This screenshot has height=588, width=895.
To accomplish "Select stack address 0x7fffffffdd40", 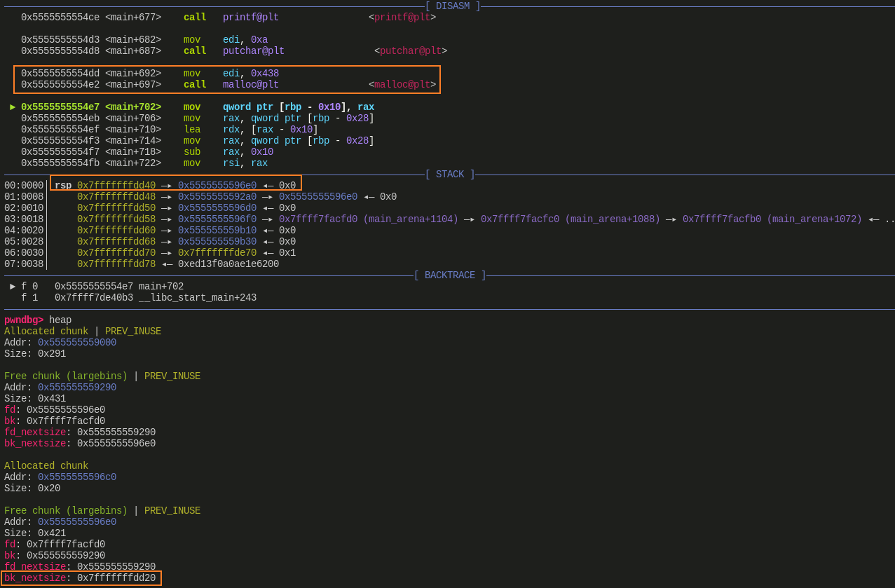I will [x=116, y=186].
